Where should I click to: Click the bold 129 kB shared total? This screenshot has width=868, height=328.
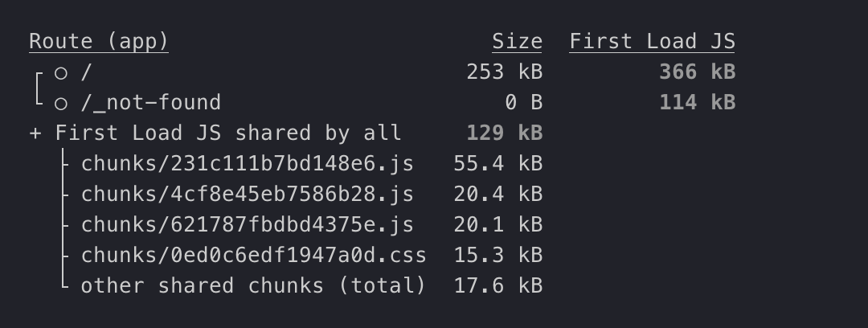coord(504,133)
